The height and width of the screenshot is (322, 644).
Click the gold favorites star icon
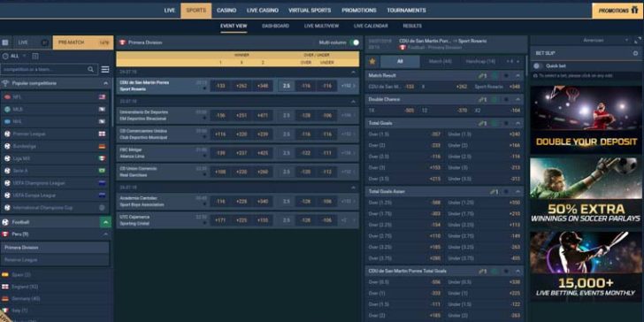point(372,62)
